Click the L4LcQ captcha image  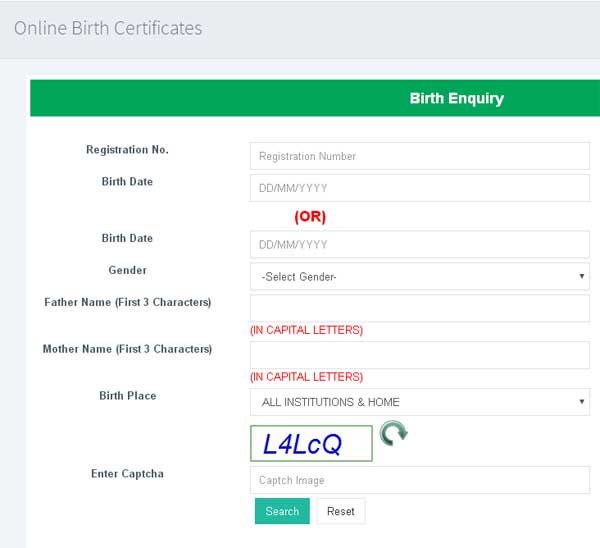[x=311, y=443]
